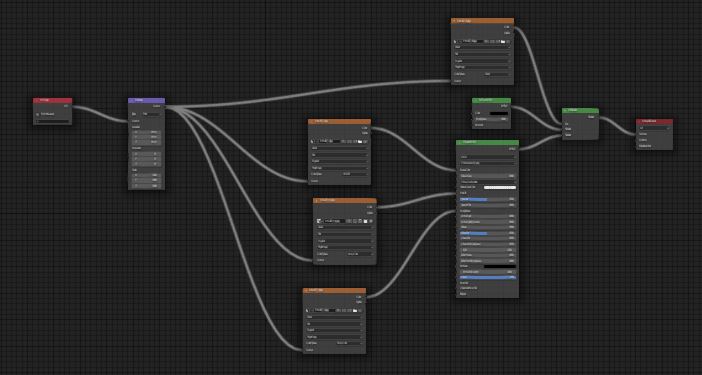Click new-image icon in topmost Image Texture node
Screen dimensions: 702x375
pyautogui.click(x=497, y=42)
